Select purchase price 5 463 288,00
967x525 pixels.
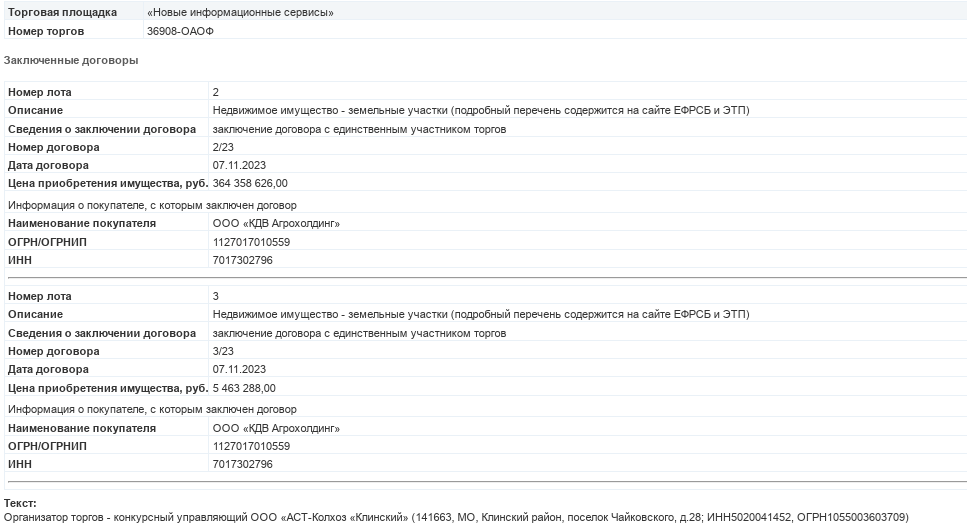(244, 388)
